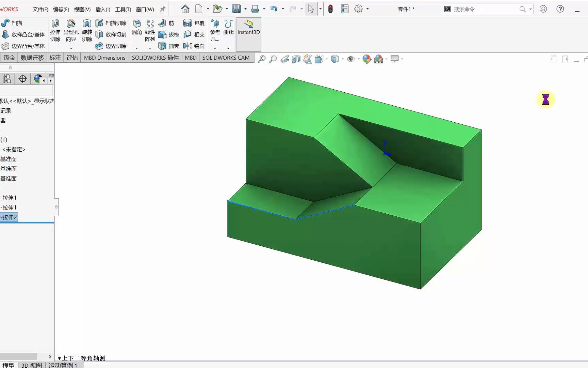Select the 旋转切除 (Revolved Cut) tool
Image resolution: width=588 pixels, height=368 pixels.
87,31
